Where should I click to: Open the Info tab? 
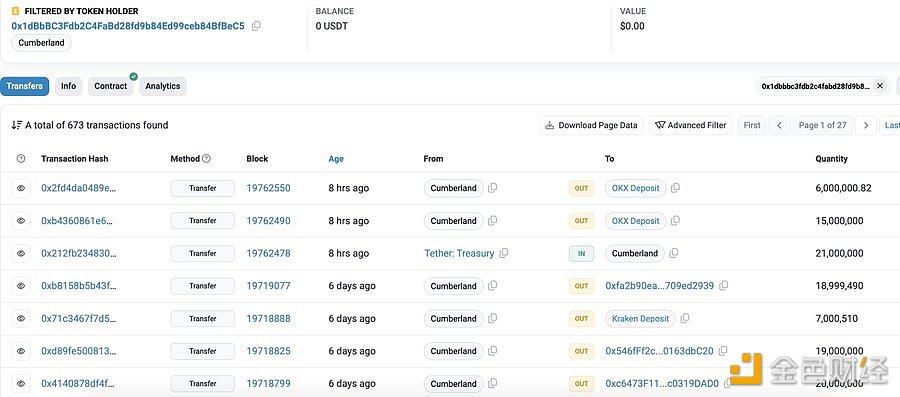(68, 86)
